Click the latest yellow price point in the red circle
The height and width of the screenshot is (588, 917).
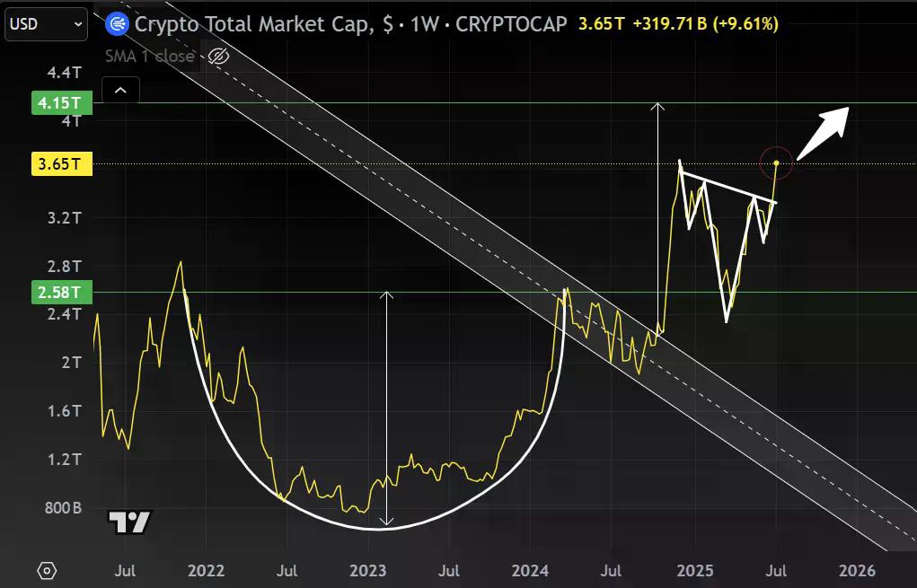(776, 163)
